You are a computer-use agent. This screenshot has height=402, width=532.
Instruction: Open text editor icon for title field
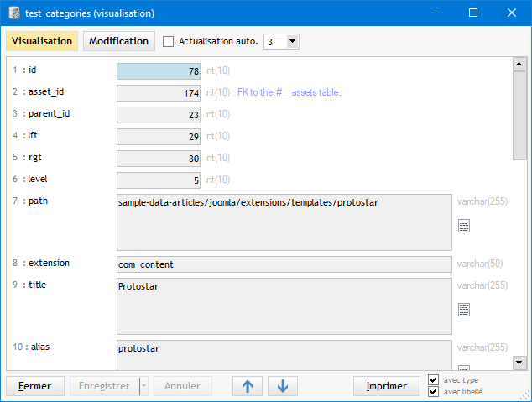(x=464, y=310)
